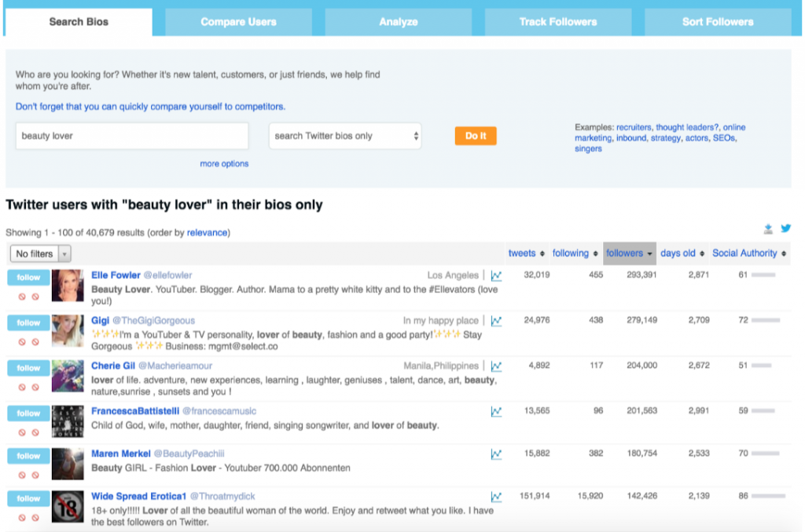
Task: Open the No filters dropdown
Action: [41, 254]
